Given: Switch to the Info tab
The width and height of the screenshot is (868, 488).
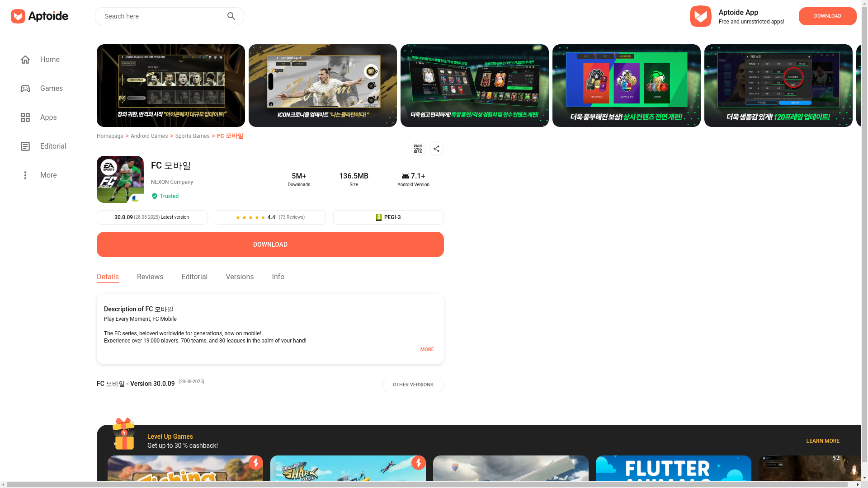Looking at the screenshot, I should coord(278,277).
